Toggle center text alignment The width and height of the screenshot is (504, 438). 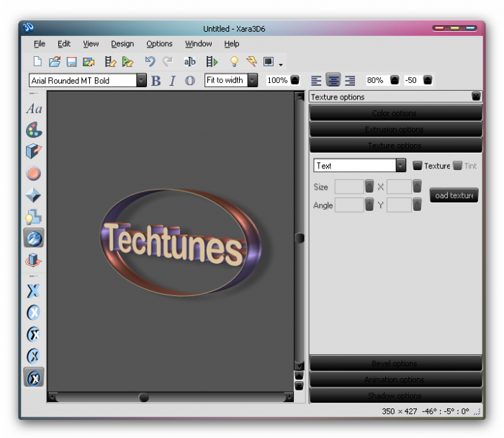(333, 81)
